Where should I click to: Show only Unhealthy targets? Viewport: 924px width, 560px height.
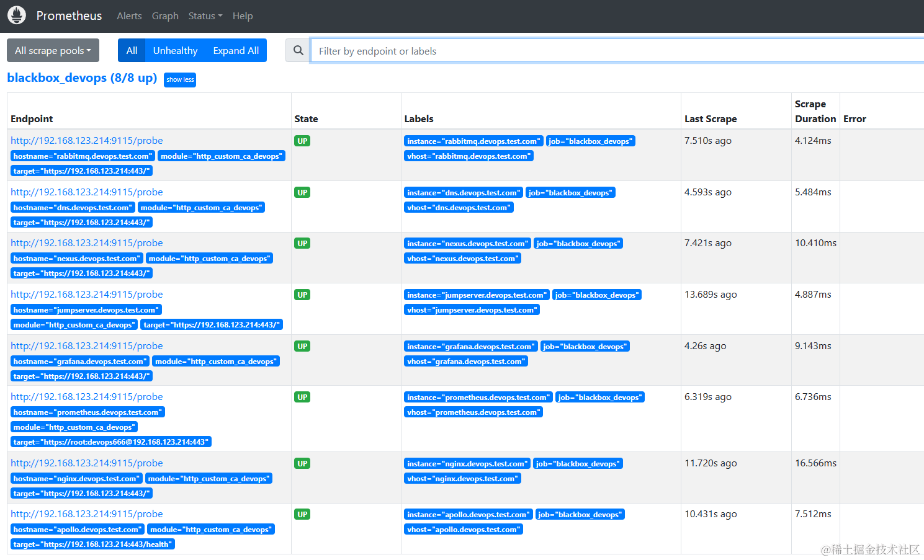pyautogui.click(x=176, y=50)
